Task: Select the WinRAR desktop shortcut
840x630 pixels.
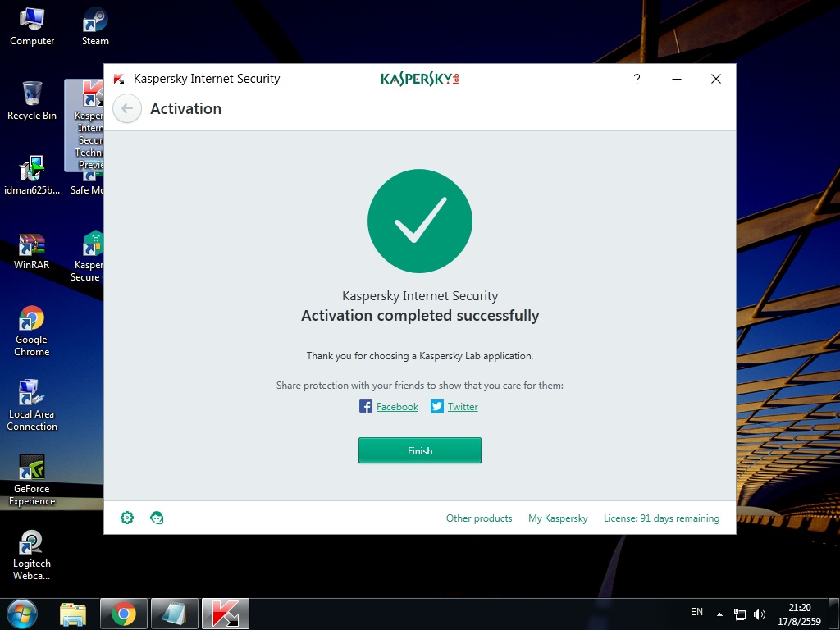Action: click(x=32, y=251)
